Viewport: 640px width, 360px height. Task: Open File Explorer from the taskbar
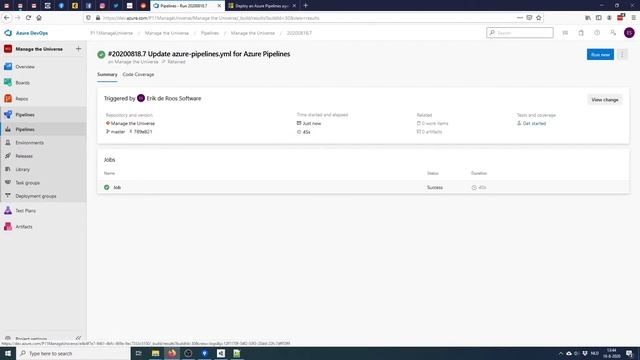click(x=156, y=353)
